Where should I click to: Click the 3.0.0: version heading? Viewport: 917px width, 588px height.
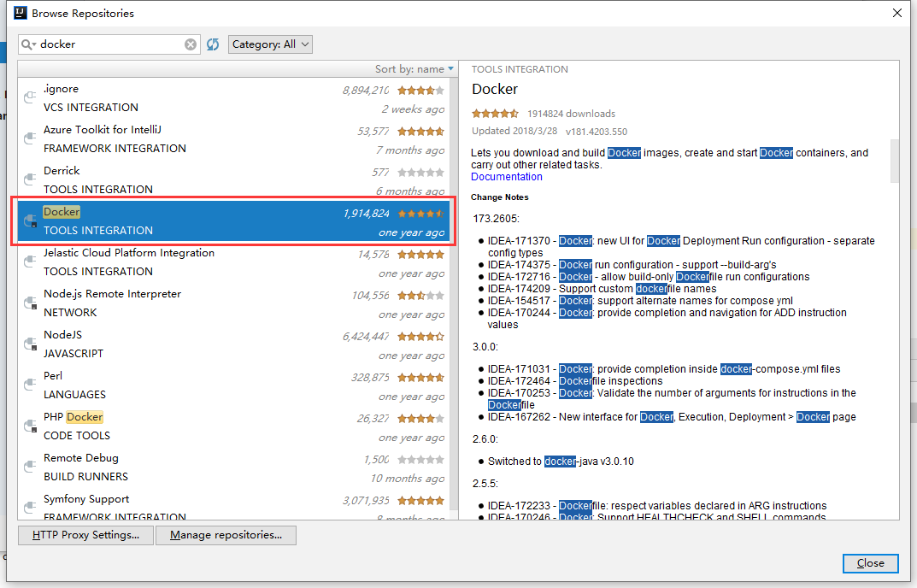point(485,347)
